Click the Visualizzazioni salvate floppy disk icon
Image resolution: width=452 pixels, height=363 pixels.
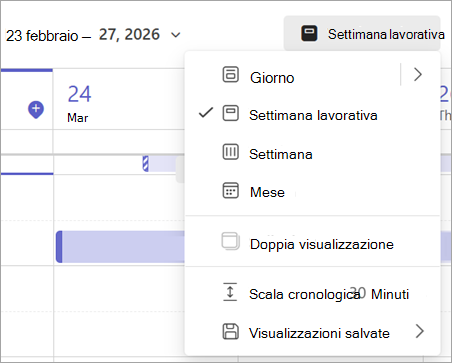230,331
